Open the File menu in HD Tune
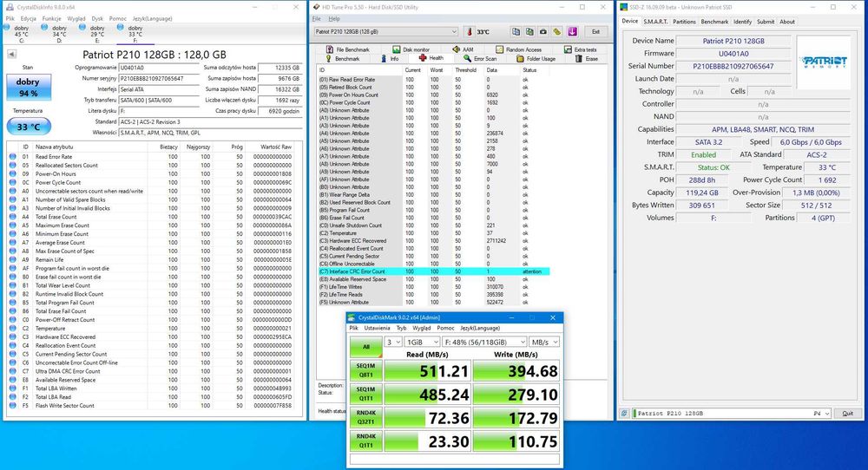868x470 pixels. 317,18
